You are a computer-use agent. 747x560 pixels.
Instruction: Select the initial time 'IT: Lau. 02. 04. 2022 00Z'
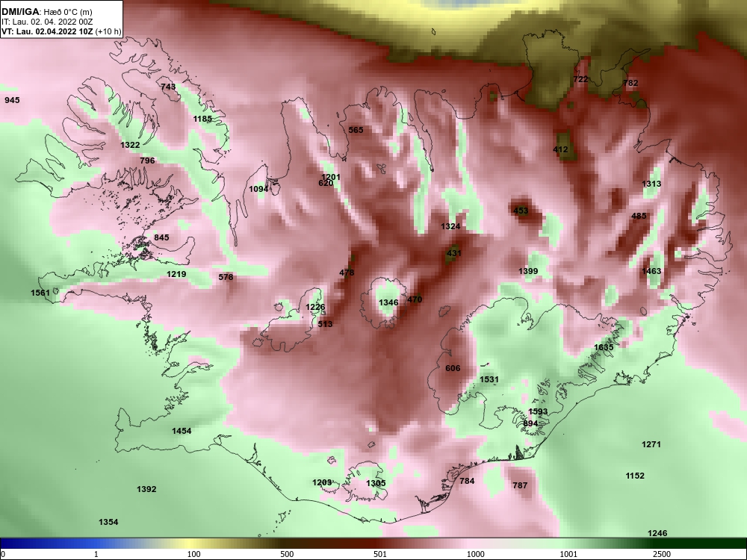point(47,22)
